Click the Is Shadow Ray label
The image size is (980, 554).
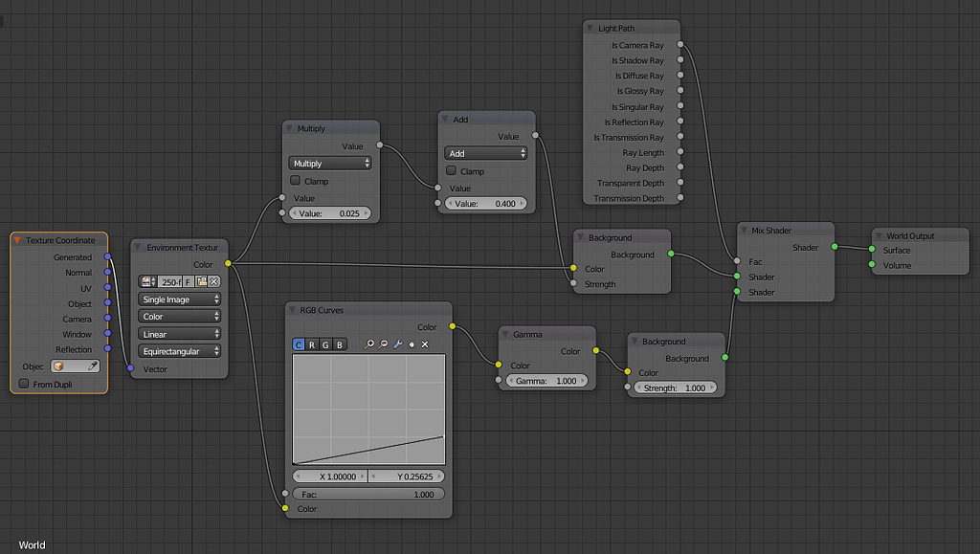tap(637, 60)
